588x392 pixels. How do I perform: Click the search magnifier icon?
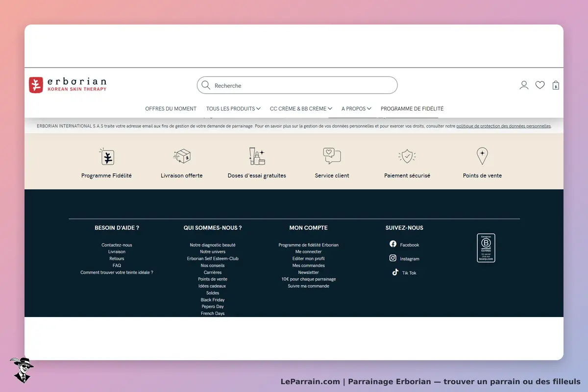click(206, 85)
